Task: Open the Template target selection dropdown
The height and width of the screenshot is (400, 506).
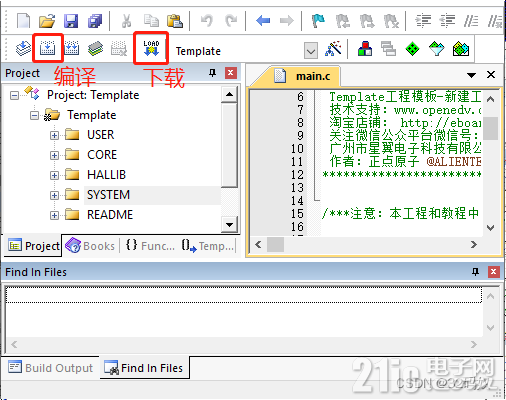Action: 311,51
